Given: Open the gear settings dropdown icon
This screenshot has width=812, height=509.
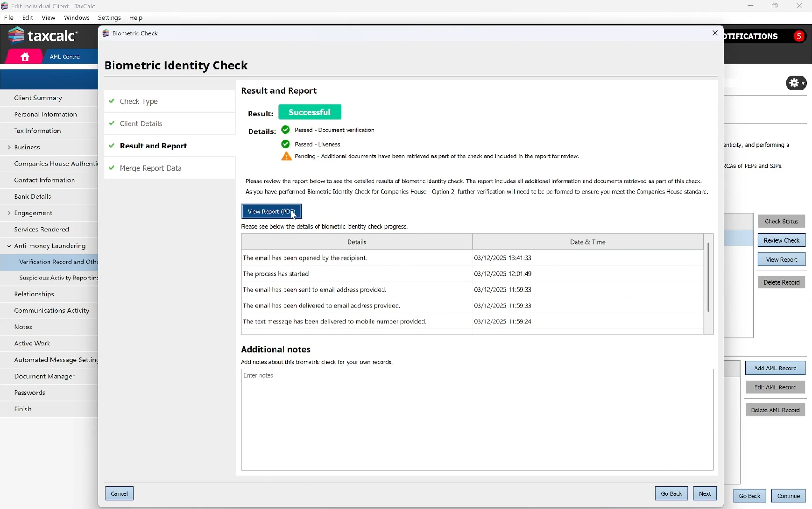Looking at the screenshot, I should click(x=796, y=83).
